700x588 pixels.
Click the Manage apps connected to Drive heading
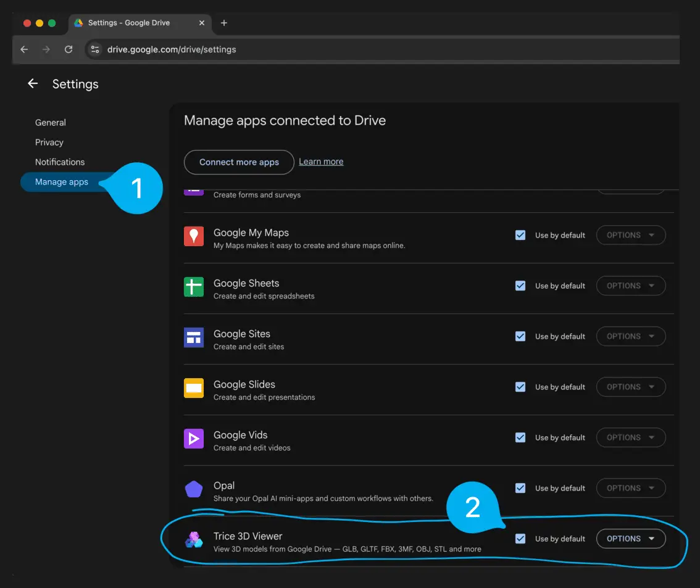(285, 120)
